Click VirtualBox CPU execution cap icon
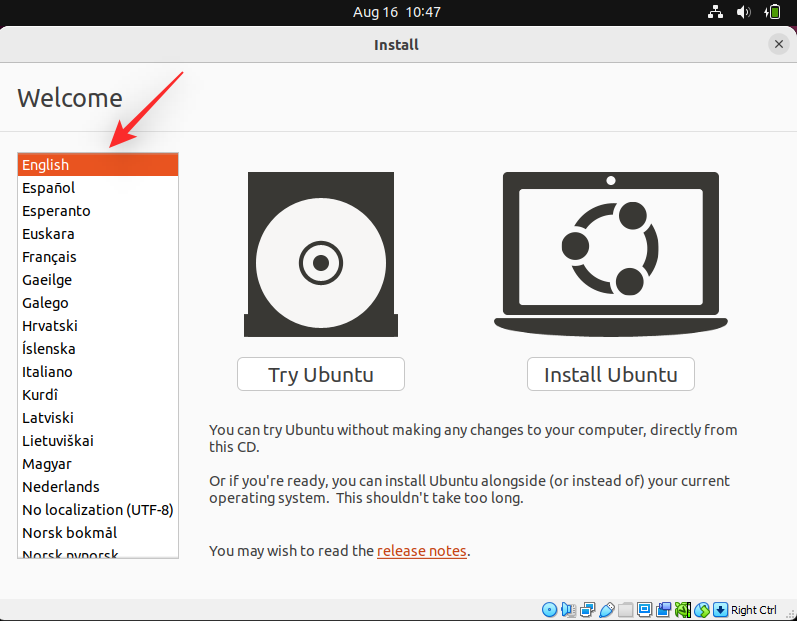The image size is (797, 621). [x=683, y=609]
